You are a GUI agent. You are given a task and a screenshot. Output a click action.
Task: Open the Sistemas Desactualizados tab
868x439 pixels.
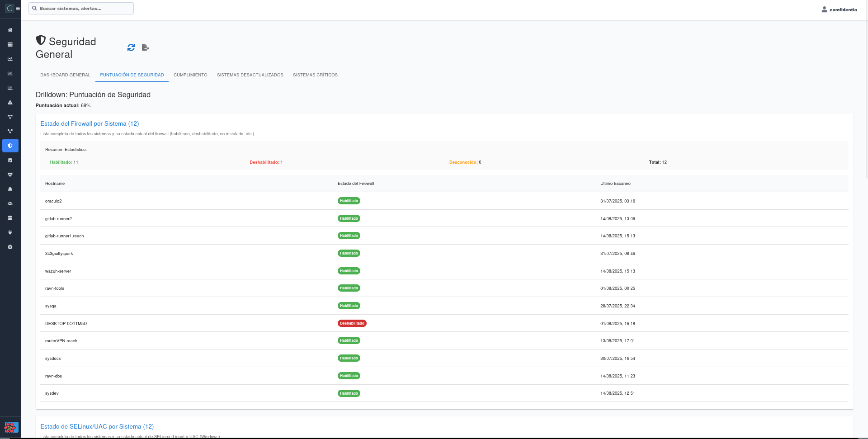(250, 75)
